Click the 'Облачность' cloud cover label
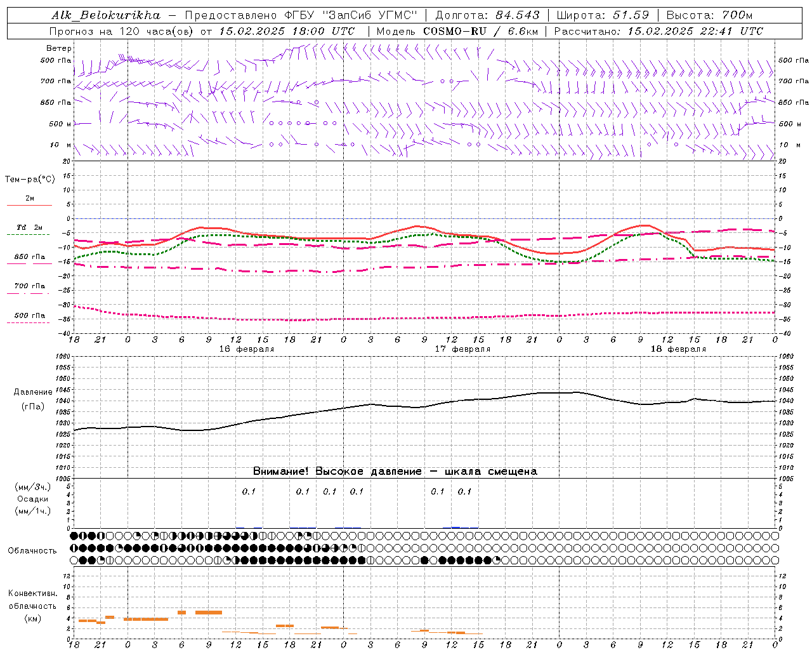Image resolution: width=812 pixels, height=650 pixels. (x=32, y=551)
